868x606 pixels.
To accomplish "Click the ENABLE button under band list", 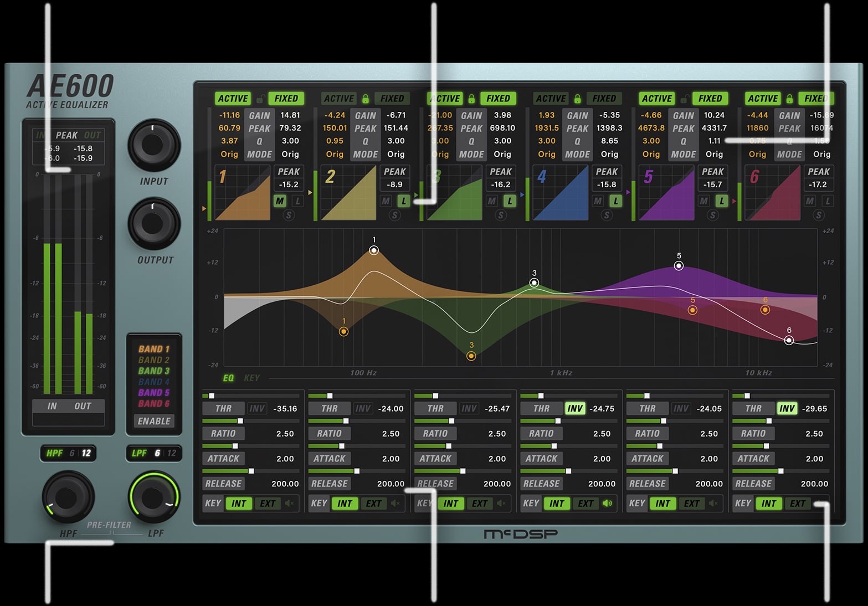I will click(154, 421).
